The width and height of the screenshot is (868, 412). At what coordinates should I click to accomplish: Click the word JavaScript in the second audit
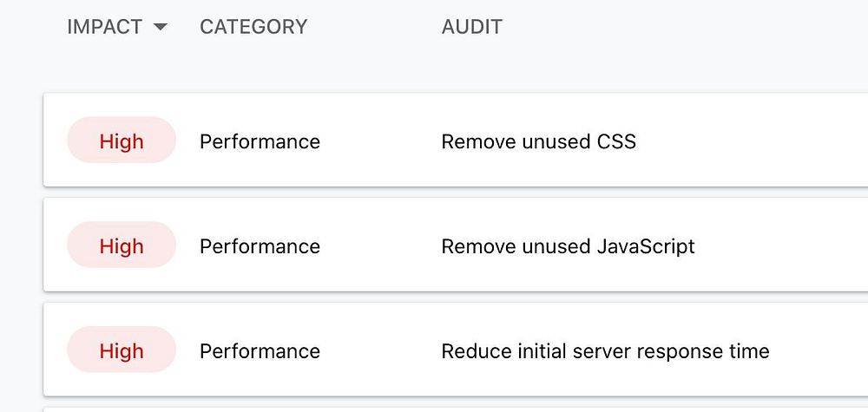click(646, 246)
